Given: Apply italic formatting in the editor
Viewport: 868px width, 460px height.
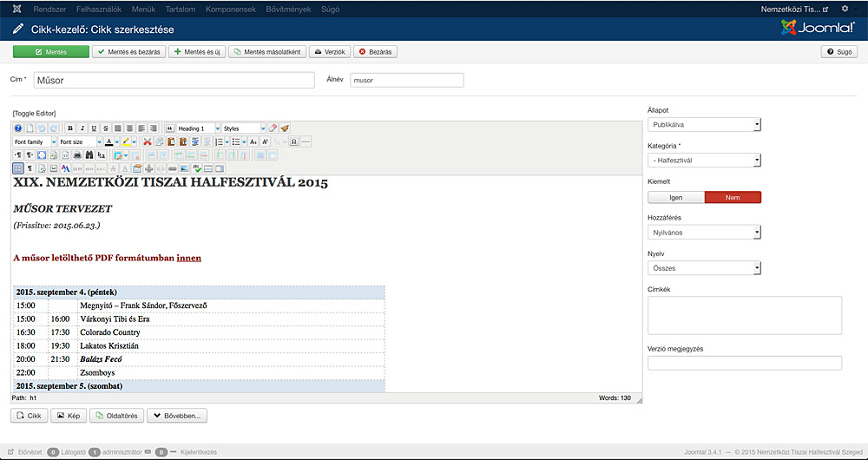Looking at the screenshot, I should (82, 128).
